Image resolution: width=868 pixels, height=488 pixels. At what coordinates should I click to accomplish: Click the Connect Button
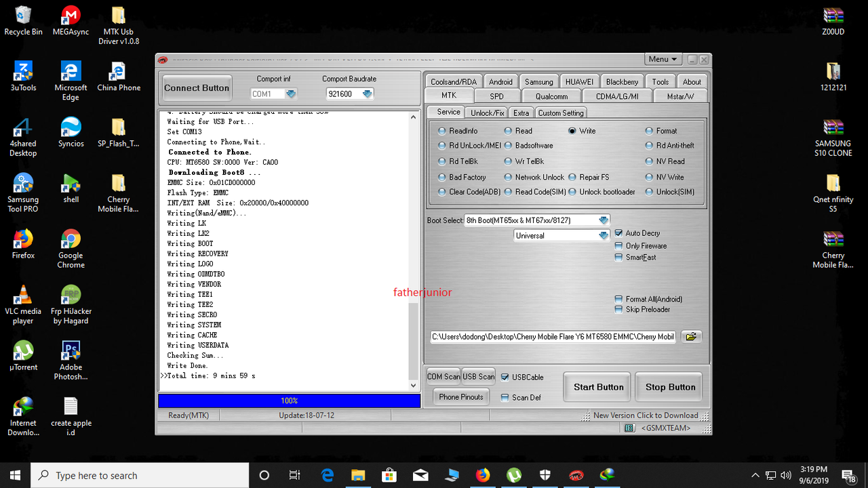point(197,88)
